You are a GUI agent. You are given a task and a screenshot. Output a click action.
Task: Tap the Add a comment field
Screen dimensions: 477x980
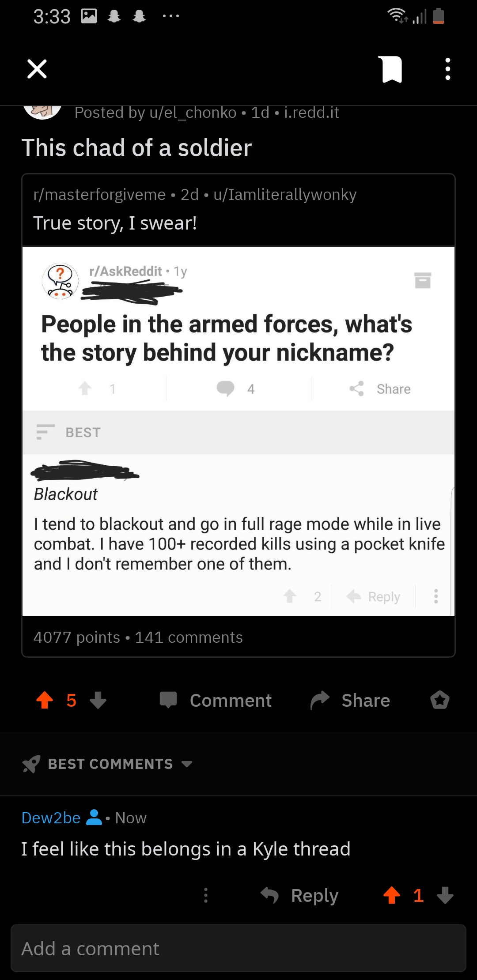click(238, 948)
